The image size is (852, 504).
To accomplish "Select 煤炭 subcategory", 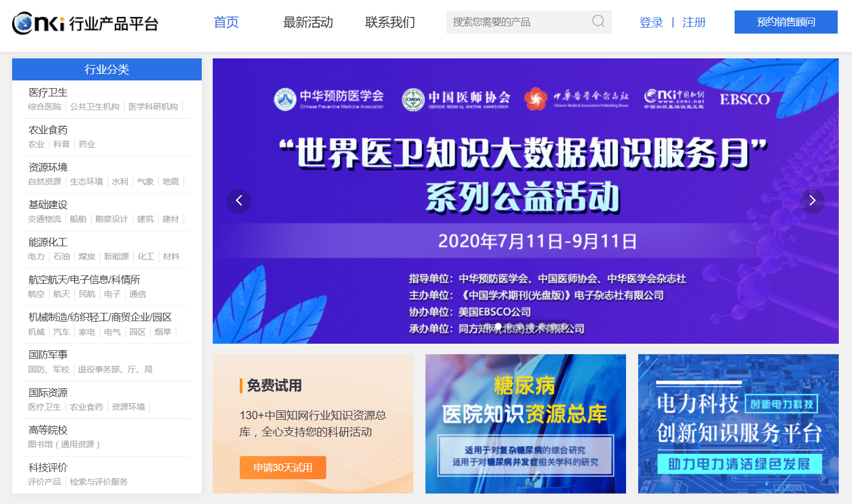I will coord(87,257).
